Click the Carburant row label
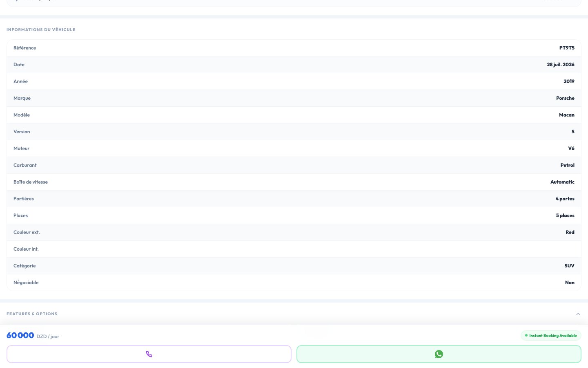This screenshot has height=368, width=588. pyautogui.click(x=25, y=165)
